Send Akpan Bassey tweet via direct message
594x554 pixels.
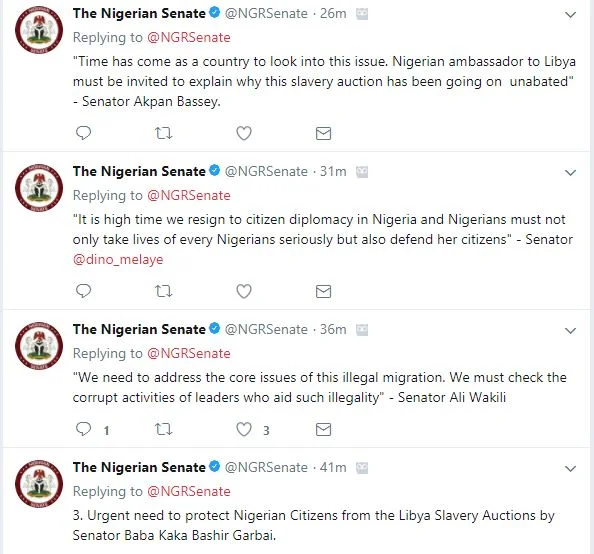click(x=323, y=133)
